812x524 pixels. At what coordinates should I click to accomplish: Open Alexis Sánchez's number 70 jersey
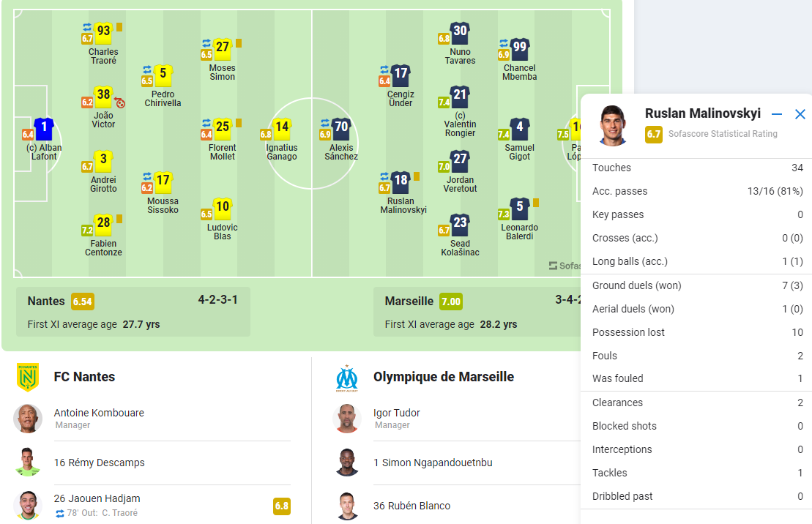[x=341, y=129]
